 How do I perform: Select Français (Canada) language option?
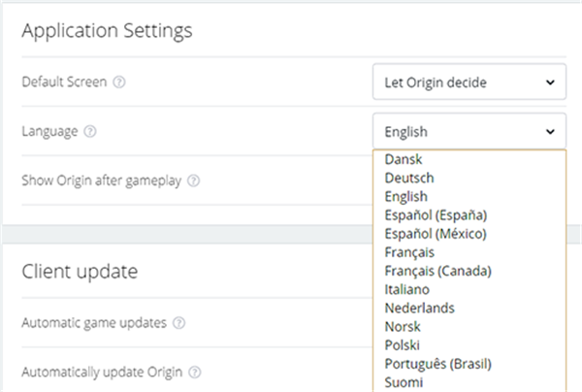[x=437, y=270]
